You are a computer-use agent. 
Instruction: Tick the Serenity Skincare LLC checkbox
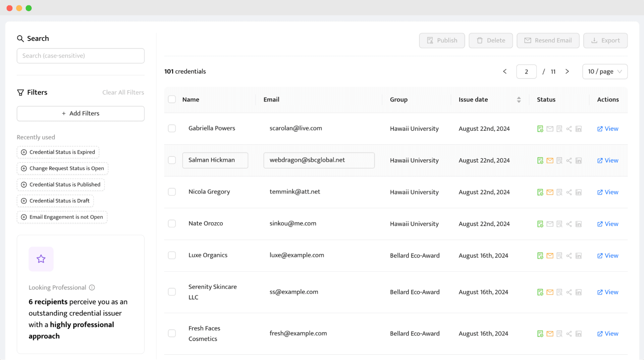[172, 292]
